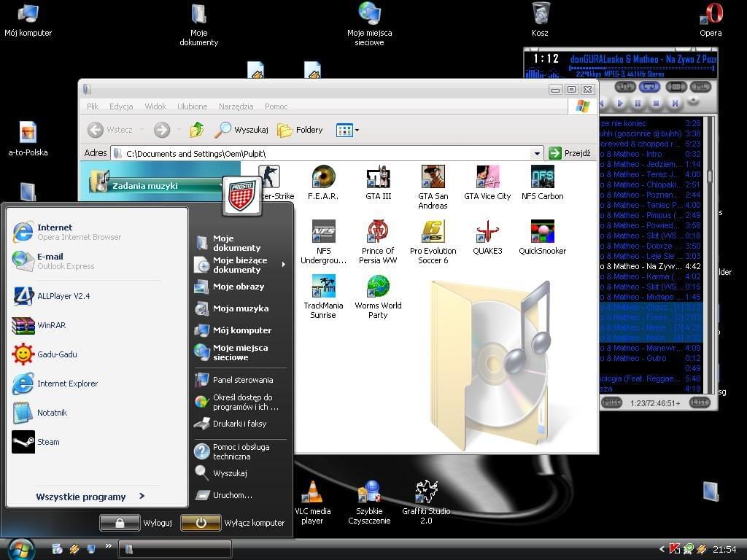
Task: Toggle the Winamp ML media library button
Action: click(700, 87)
